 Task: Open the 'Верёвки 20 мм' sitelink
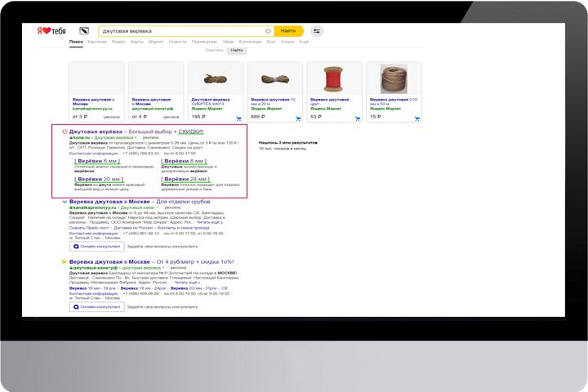[x=99, y=180]
